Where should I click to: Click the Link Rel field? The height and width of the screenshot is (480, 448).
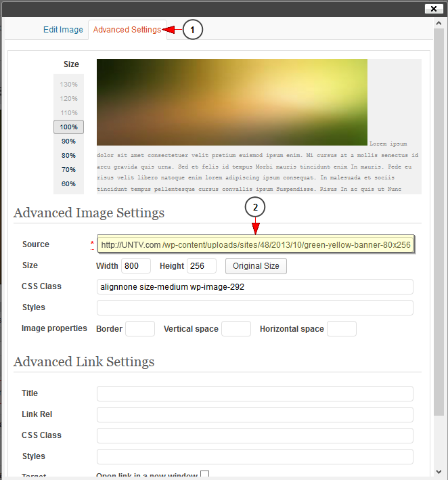tap(255, 414)
